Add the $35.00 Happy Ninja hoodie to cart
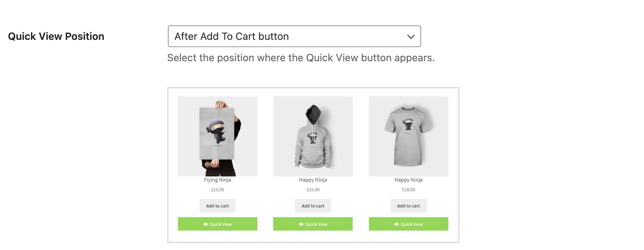The height and width of the screenshot is (250, 644). pyautogui.click(x=313, y=206)
